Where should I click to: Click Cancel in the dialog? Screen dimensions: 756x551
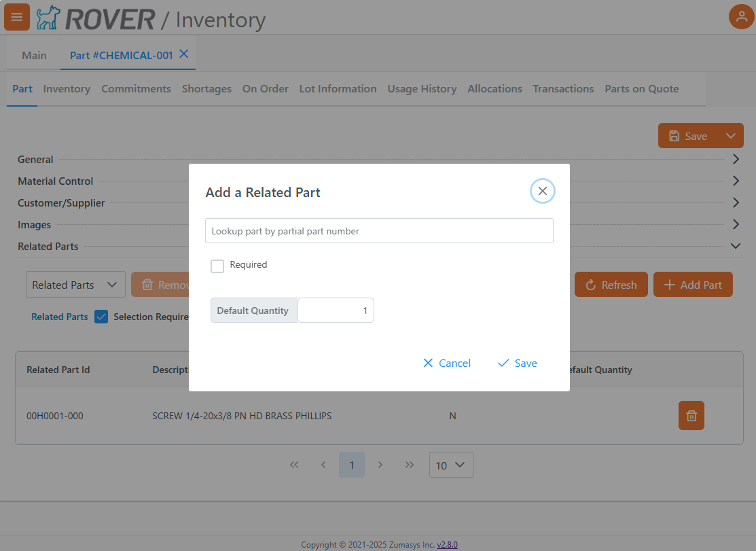[446, 363]
